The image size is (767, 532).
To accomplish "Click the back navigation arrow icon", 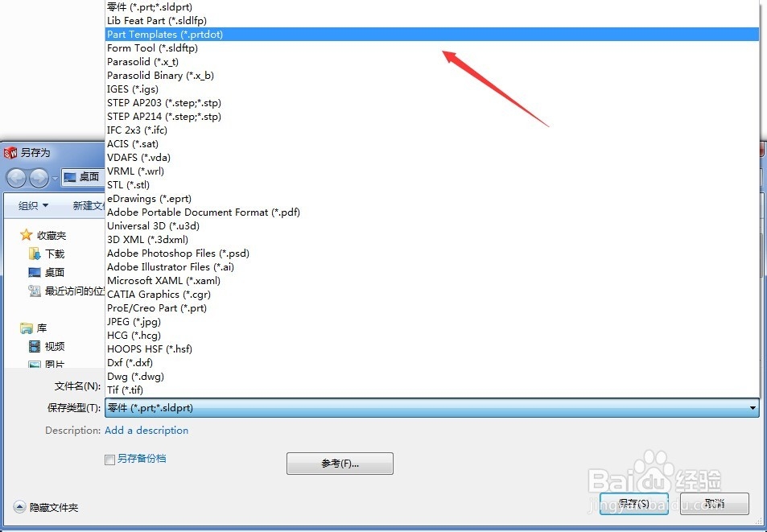I will point(15,178).
